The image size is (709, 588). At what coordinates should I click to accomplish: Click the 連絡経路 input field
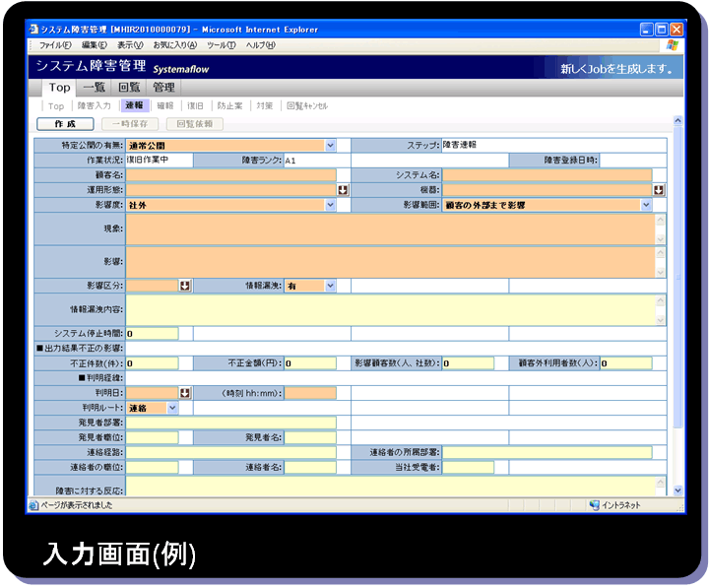pyautogui.click(x=231, y=452)
